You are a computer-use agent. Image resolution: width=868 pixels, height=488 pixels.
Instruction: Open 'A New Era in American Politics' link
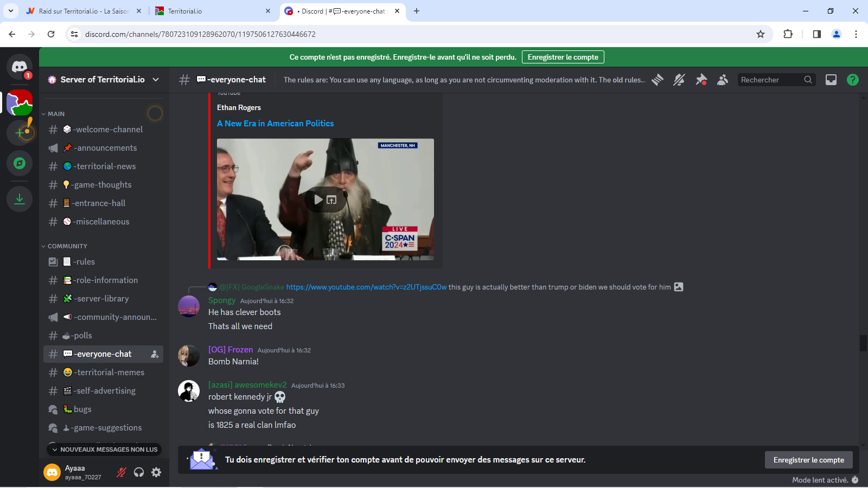(275, 124)
